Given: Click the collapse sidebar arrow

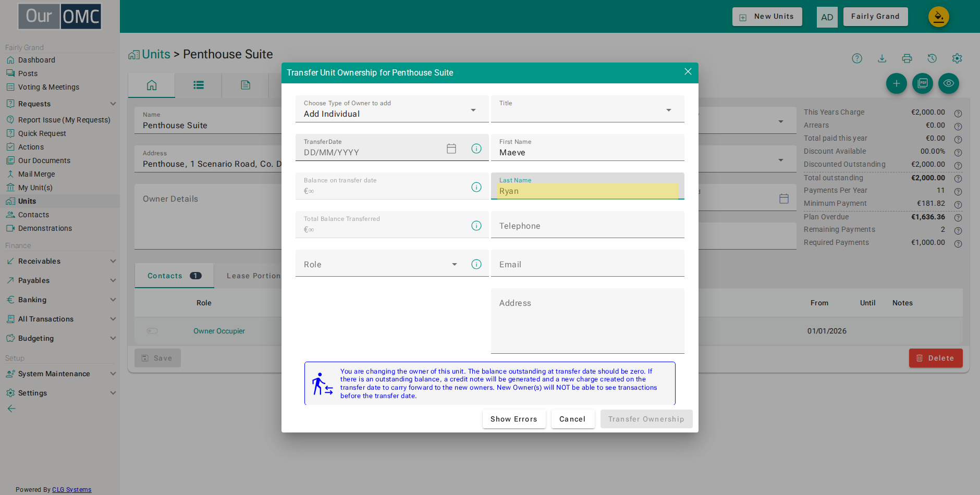Looking at the screenshot, I should click(11, 409).
